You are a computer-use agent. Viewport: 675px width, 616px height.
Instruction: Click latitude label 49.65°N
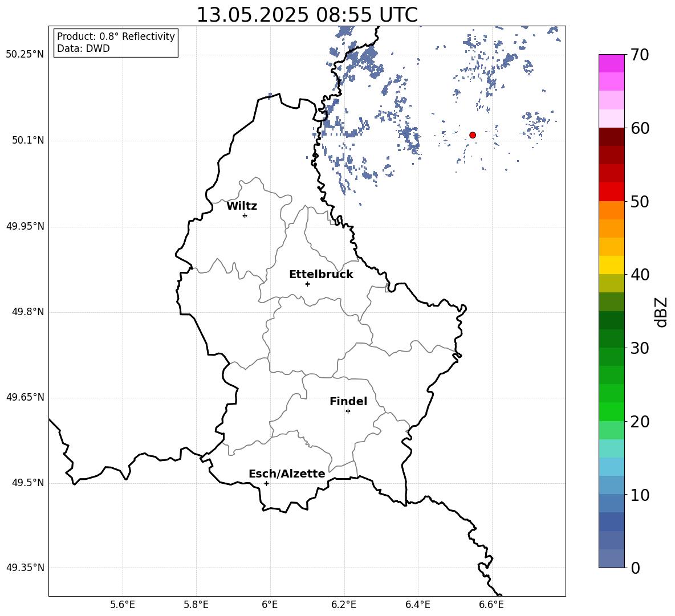(x=25, y=397)
